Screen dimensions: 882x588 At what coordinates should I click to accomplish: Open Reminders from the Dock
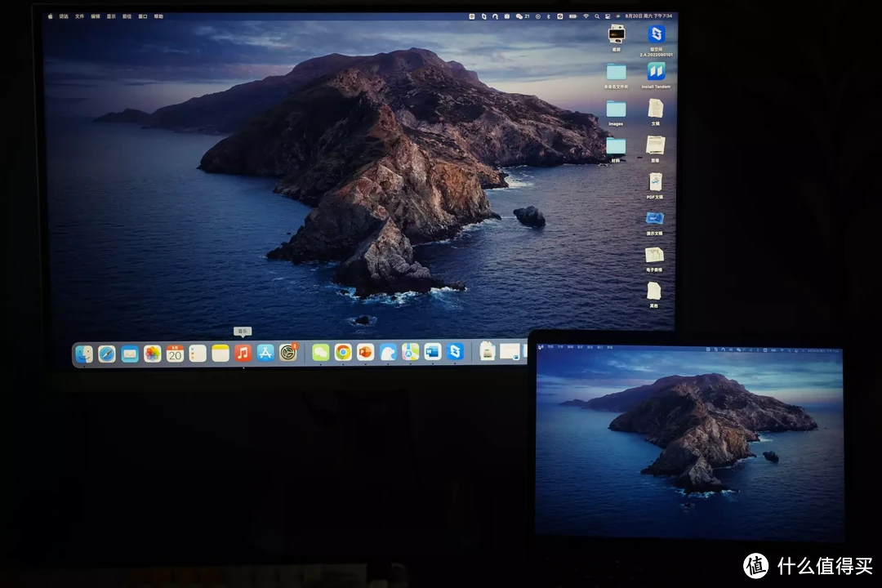pos(198,354)
